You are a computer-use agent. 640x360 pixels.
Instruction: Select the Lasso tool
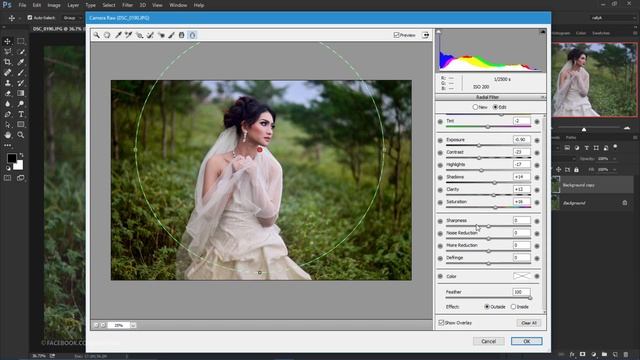click(7, 52)
